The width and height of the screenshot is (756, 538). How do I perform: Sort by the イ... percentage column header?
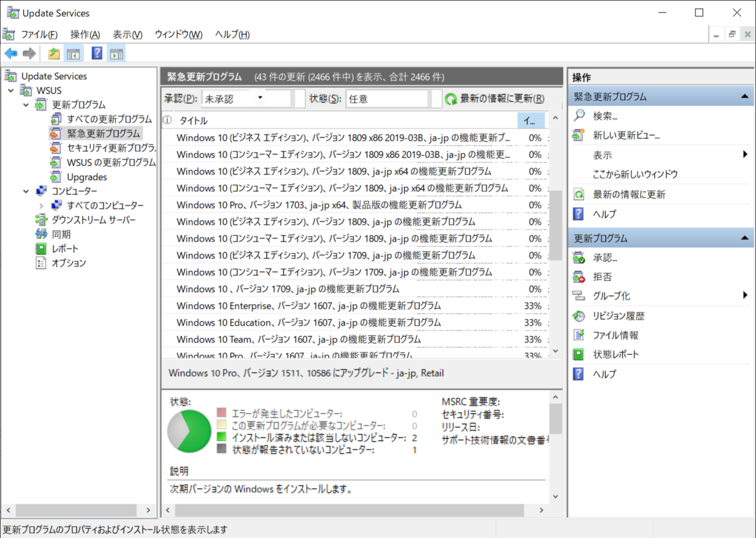[531, 120]
